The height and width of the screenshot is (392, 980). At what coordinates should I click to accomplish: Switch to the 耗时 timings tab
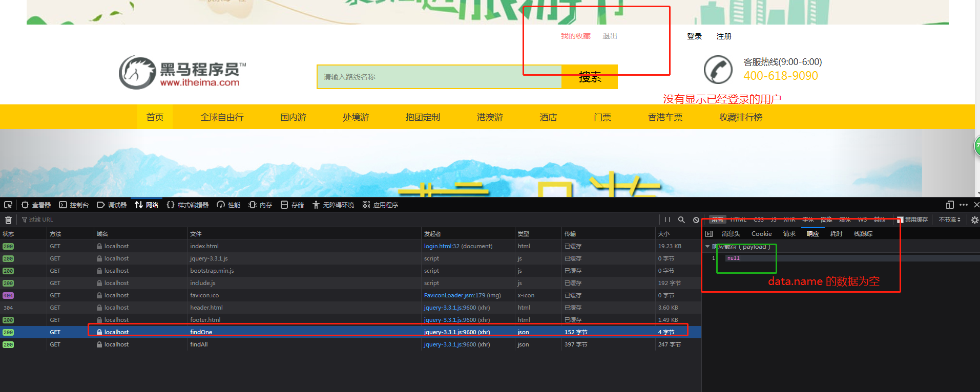pos(836,234)
